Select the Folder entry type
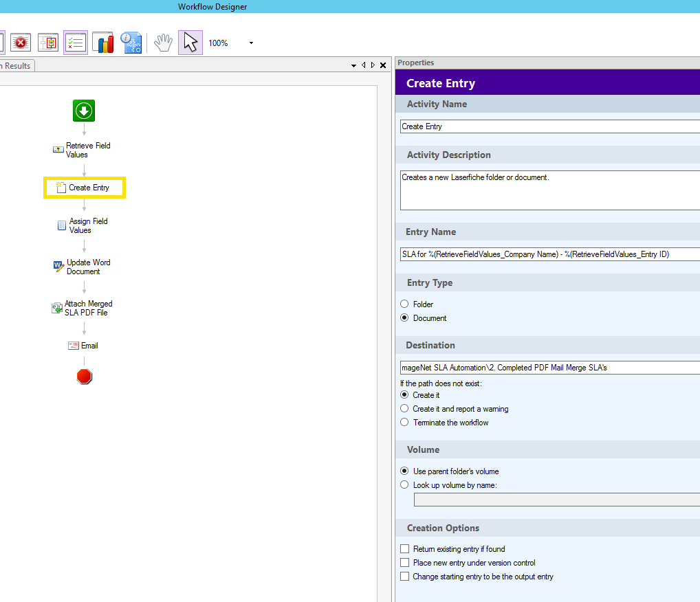 click(x=404, y=304)
